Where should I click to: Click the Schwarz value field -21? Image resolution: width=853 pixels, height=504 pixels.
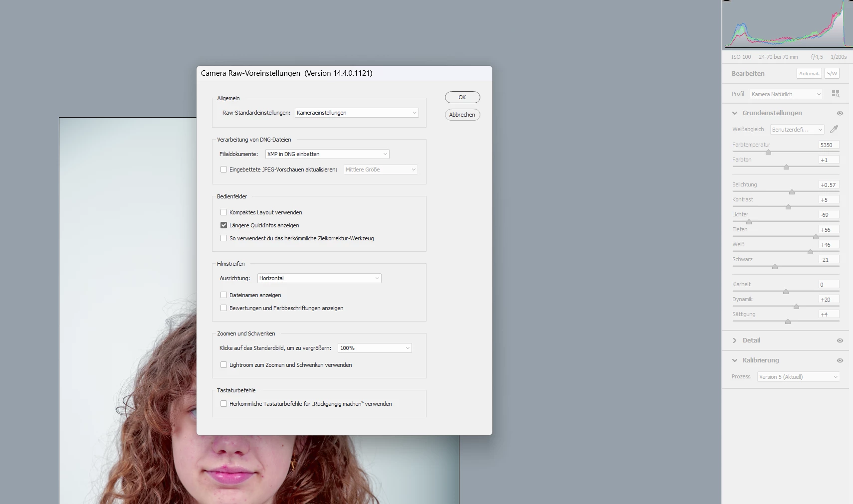[829, 260]
